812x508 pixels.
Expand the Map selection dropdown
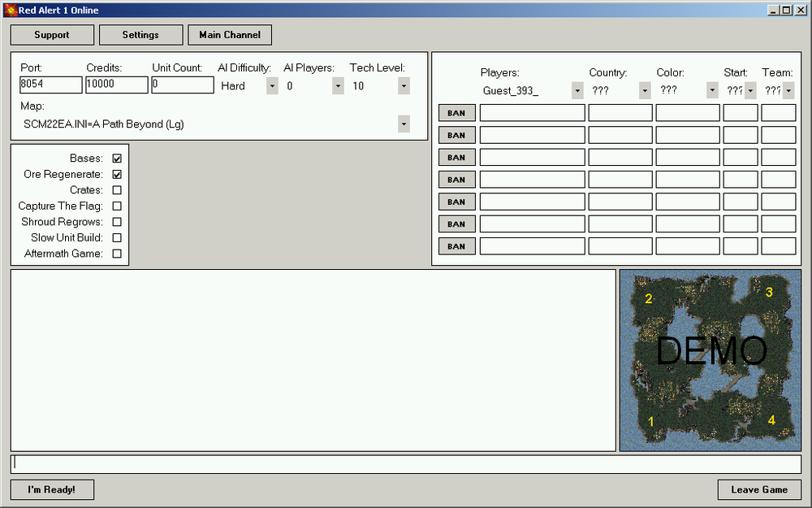(404, 124)
